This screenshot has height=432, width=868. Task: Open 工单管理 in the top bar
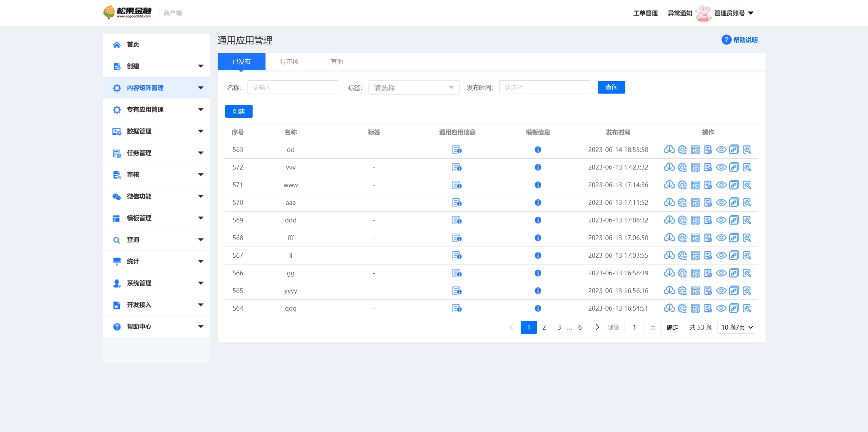pos(645,13)
